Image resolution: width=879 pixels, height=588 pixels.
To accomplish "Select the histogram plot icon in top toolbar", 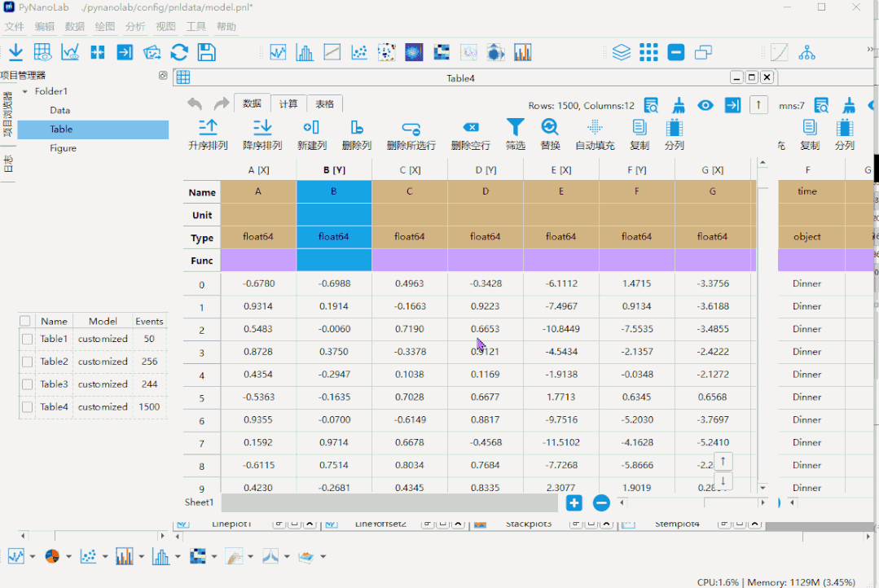I will pyautogui.click(x=305, y=52).
